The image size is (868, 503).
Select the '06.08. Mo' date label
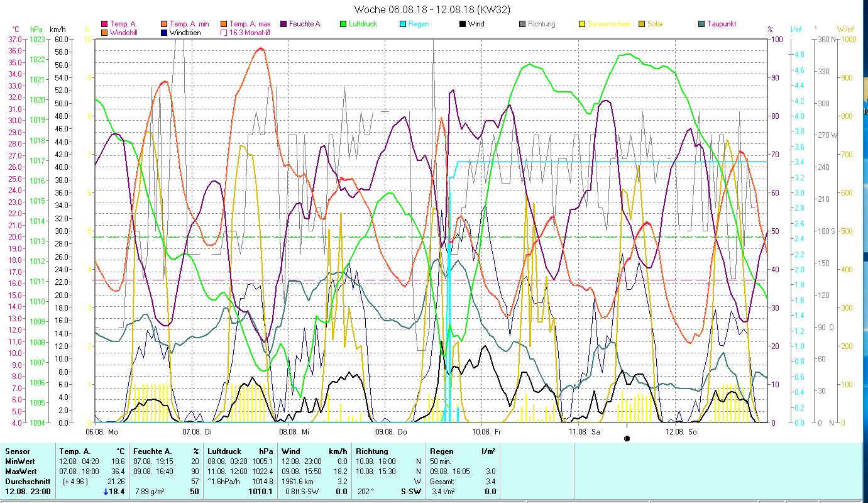pyautogui.click(x=102, y=432)
